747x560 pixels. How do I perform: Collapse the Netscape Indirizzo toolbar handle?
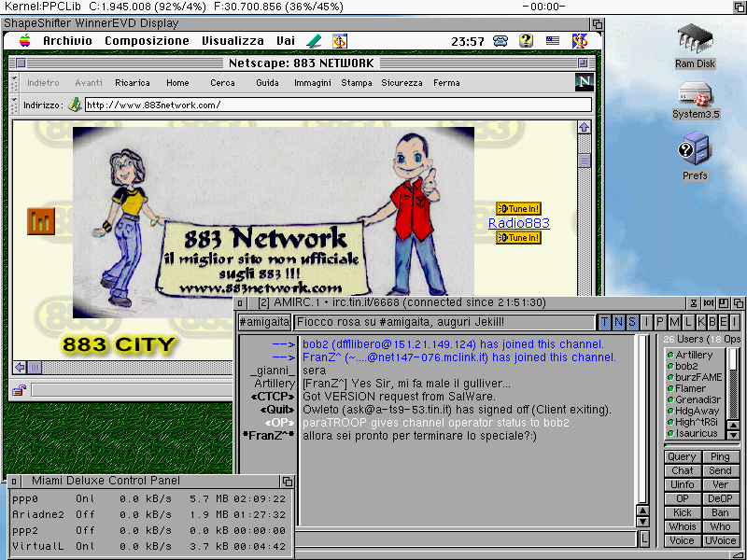(14, 105)
